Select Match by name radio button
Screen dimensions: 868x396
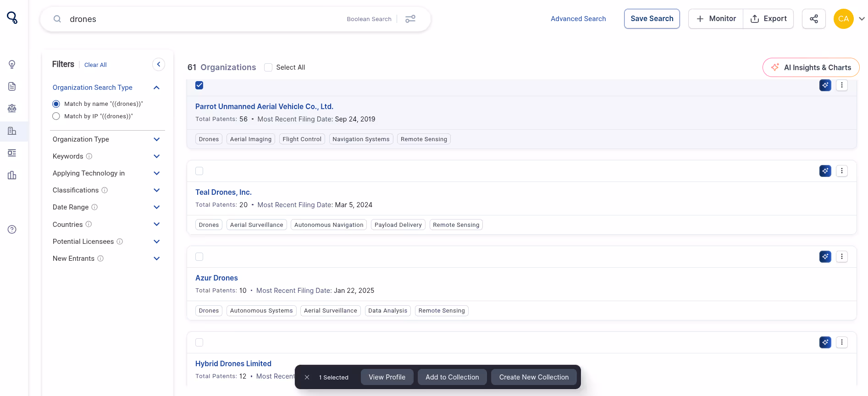[x=56, y=104]
